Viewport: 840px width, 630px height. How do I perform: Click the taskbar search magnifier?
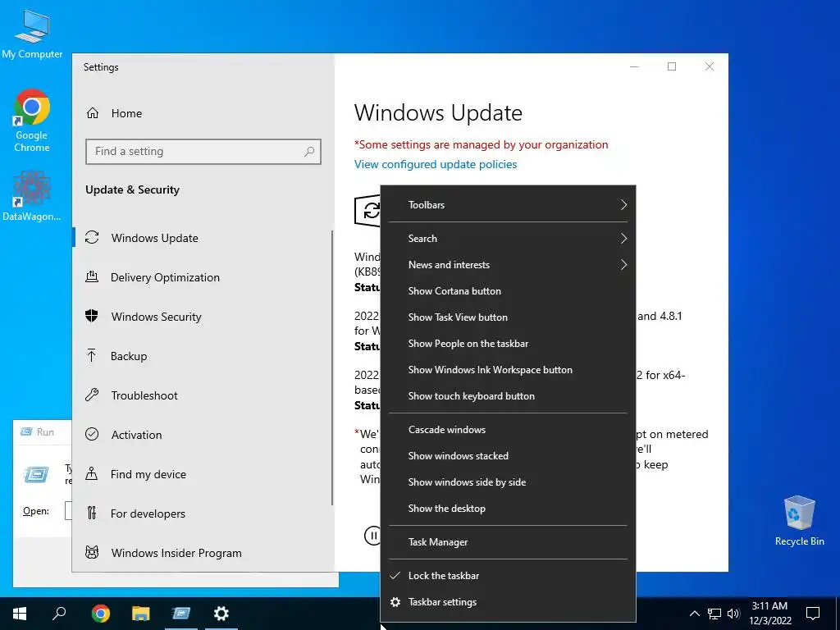click(x=59, y=613)
